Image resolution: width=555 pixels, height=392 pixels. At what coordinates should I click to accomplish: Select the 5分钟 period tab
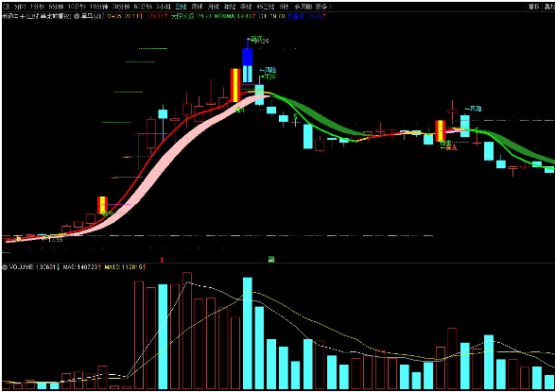tap(56, 7)
